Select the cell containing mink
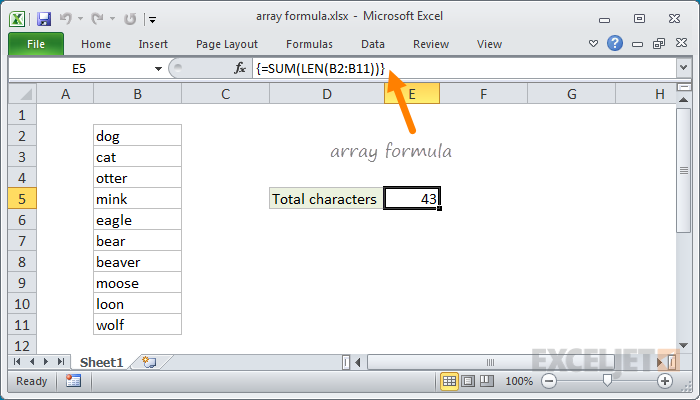 point(138,199)
